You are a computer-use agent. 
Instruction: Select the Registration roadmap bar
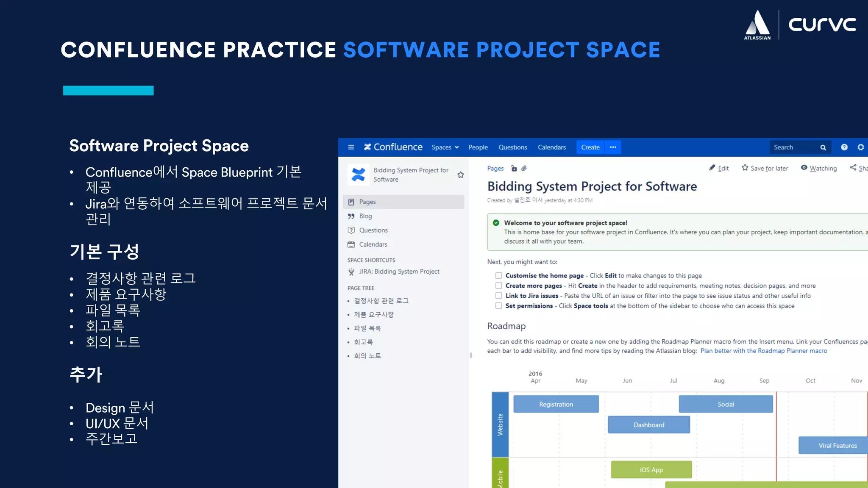point(556,404)
